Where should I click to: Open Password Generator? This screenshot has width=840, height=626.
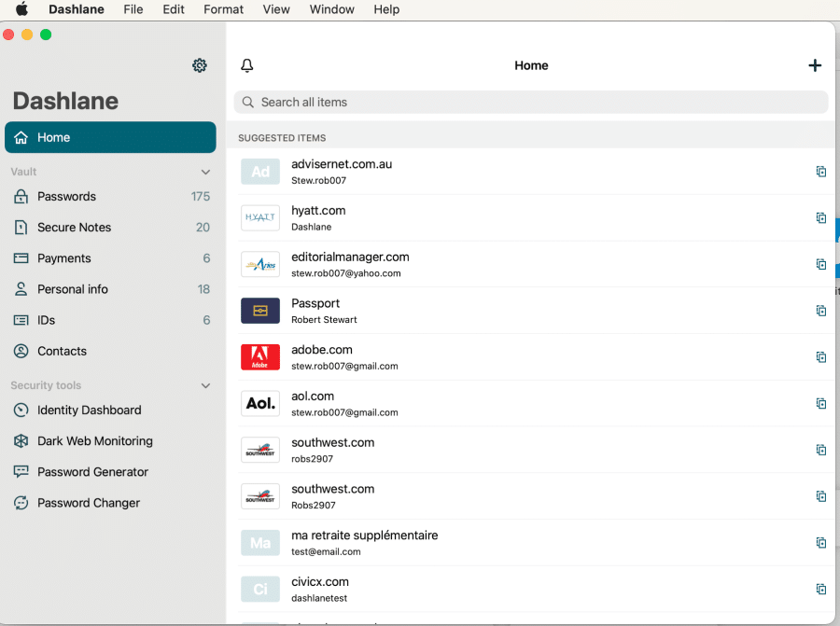pyautogui.click(x=110, y=472)
